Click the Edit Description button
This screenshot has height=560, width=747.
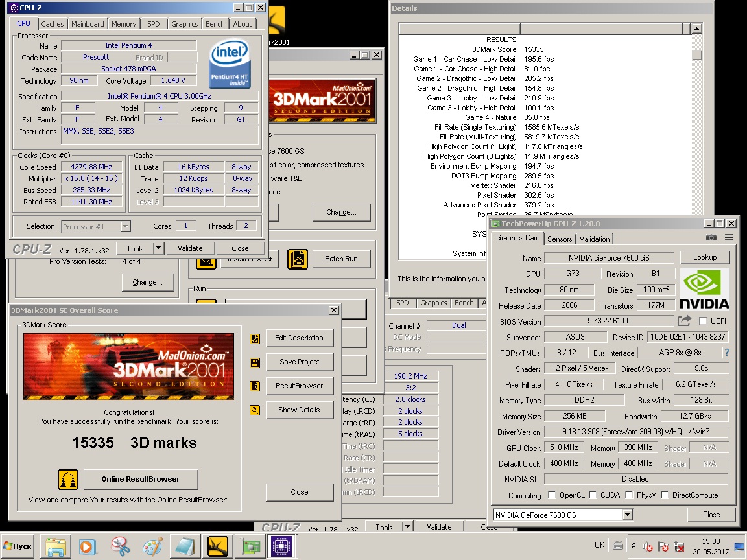[299, 338]
